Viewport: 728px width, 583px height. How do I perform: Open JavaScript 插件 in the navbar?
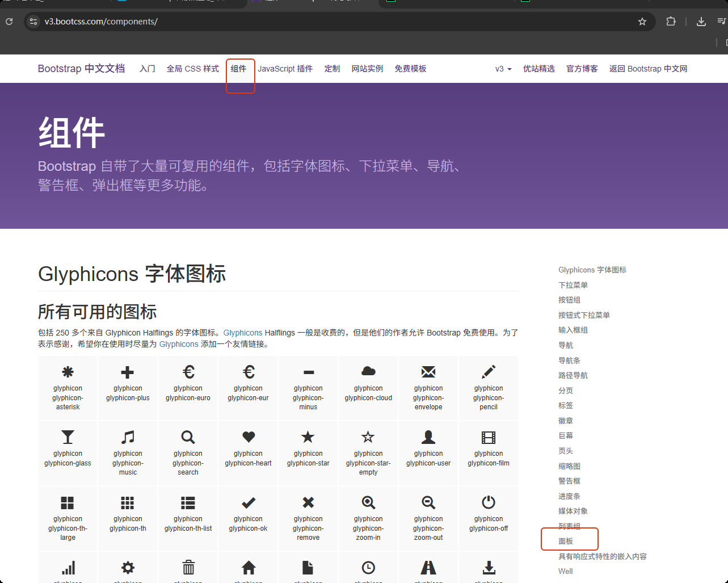pos(285,69)
